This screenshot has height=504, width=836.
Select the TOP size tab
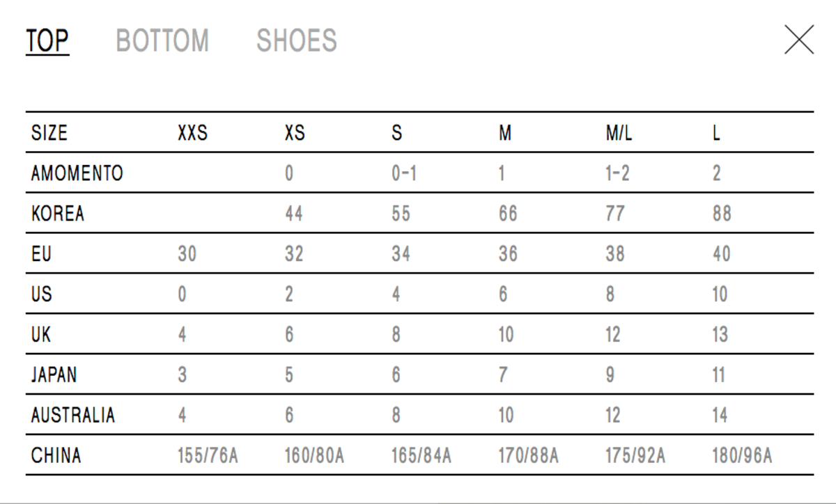tap(47, 41)
